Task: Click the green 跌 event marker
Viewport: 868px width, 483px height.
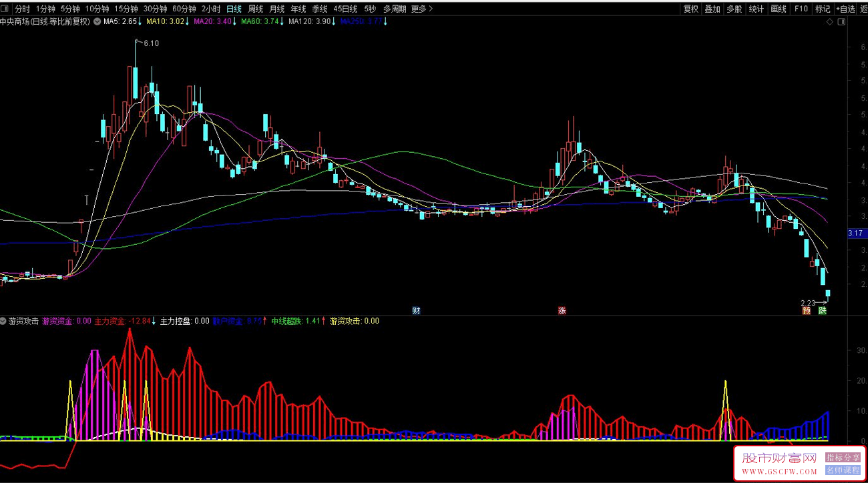Action: click(823, 310)
